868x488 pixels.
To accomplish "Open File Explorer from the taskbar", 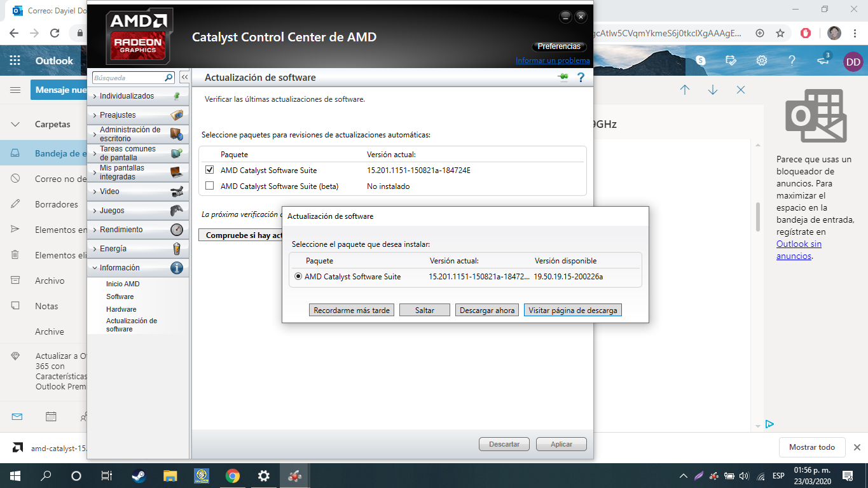I will [170, 475].
